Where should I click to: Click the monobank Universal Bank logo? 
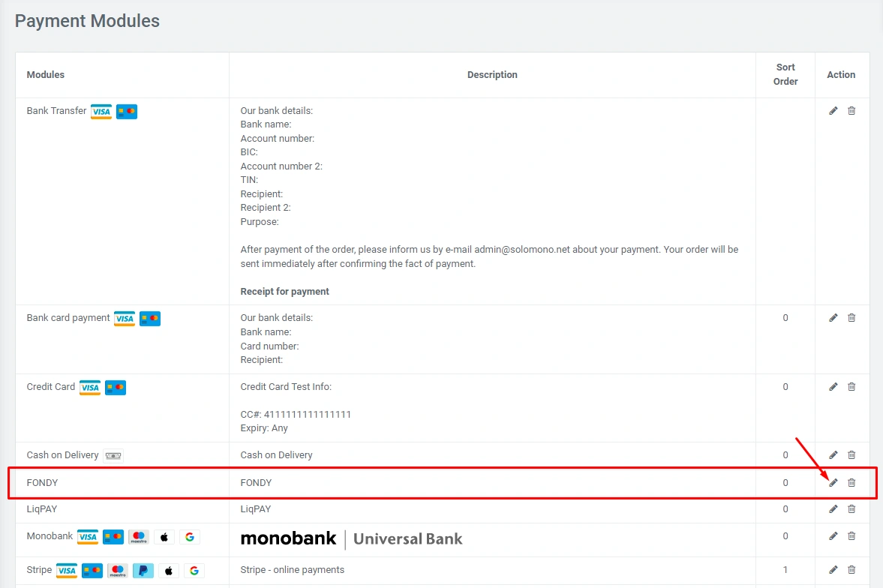point(351,538)
